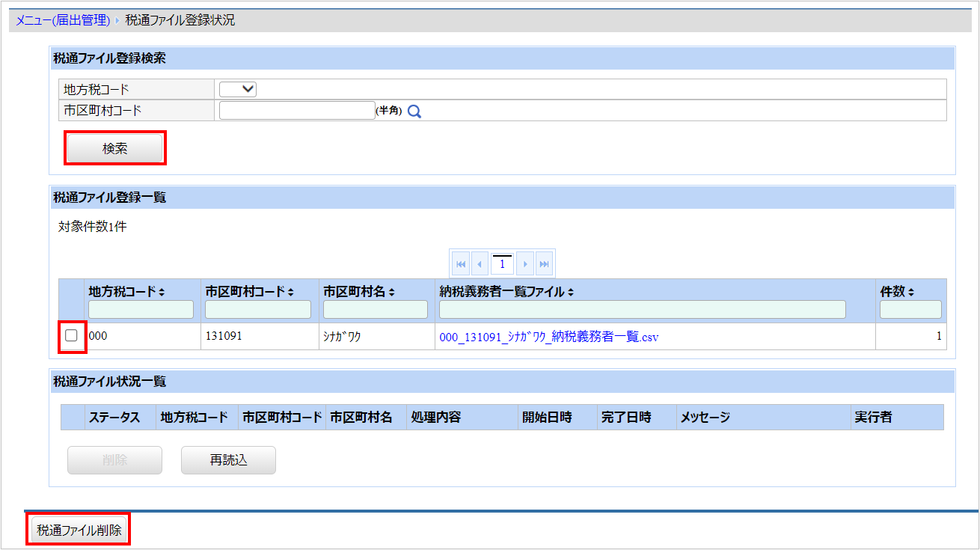This screenshot has width=980, height=550.
Task: Click the disabled 削除 button
Action: (114, 460)
